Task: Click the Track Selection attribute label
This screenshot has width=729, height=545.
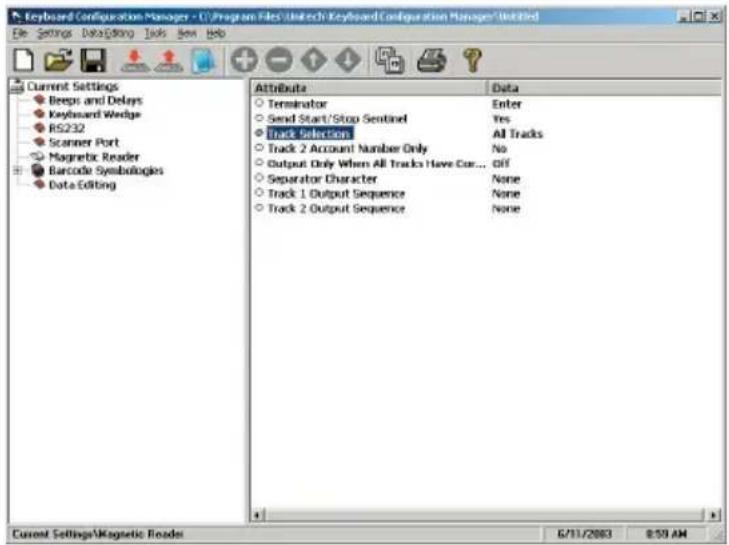Action: [310, 133]
